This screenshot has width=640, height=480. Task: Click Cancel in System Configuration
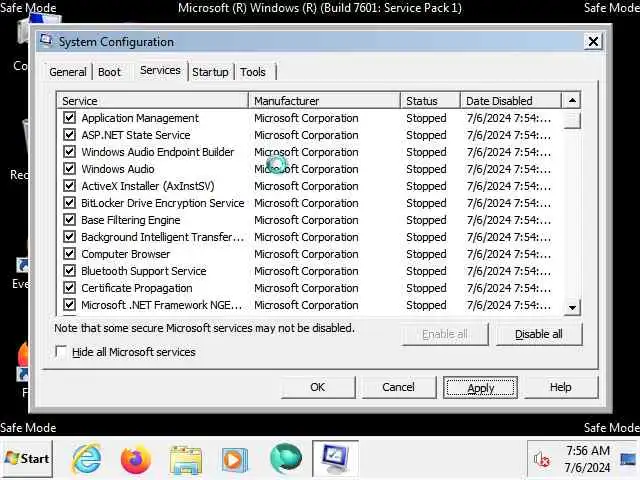pyautogui.click(x=398, y=387)
